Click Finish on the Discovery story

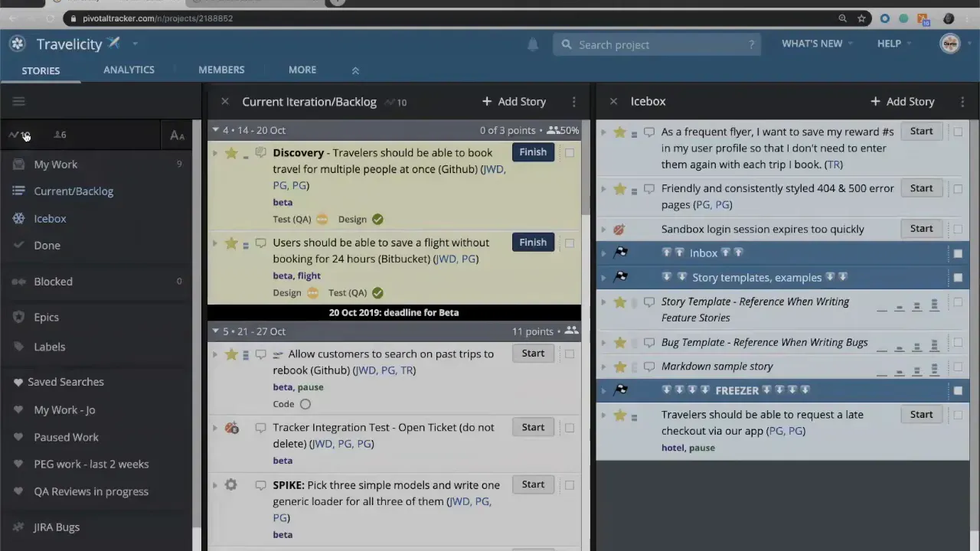(x=533, y=152)
